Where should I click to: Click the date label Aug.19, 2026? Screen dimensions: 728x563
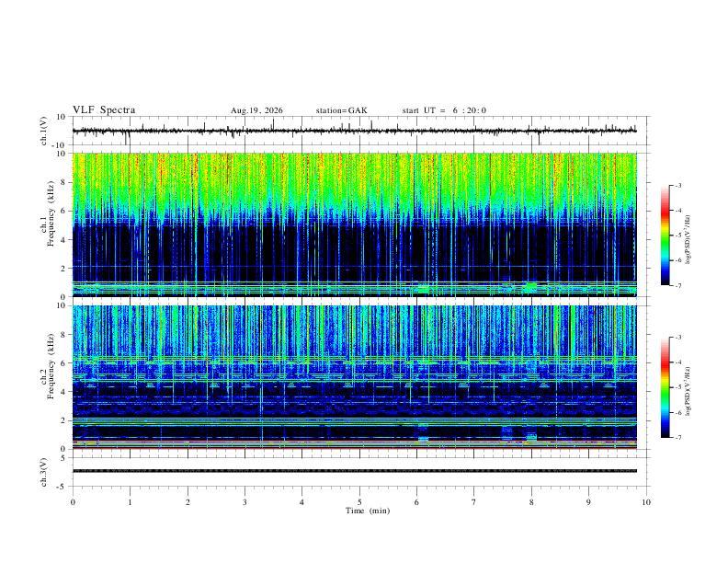pyautogui.click(x=256, y=110)
